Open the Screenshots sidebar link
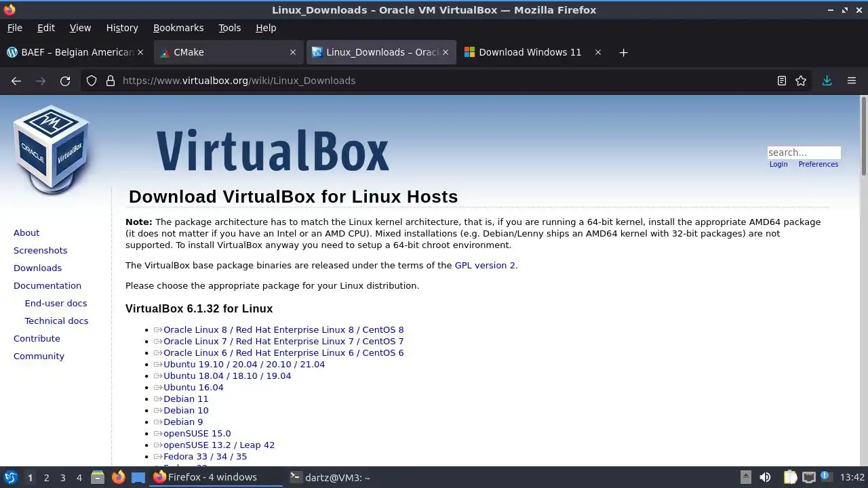 point(40,250)
